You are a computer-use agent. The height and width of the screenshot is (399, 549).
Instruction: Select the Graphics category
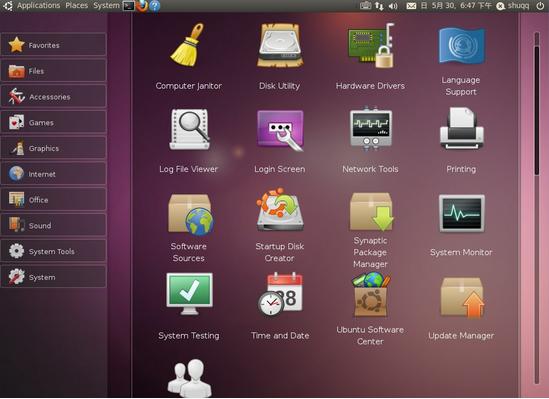click(54, 148)
